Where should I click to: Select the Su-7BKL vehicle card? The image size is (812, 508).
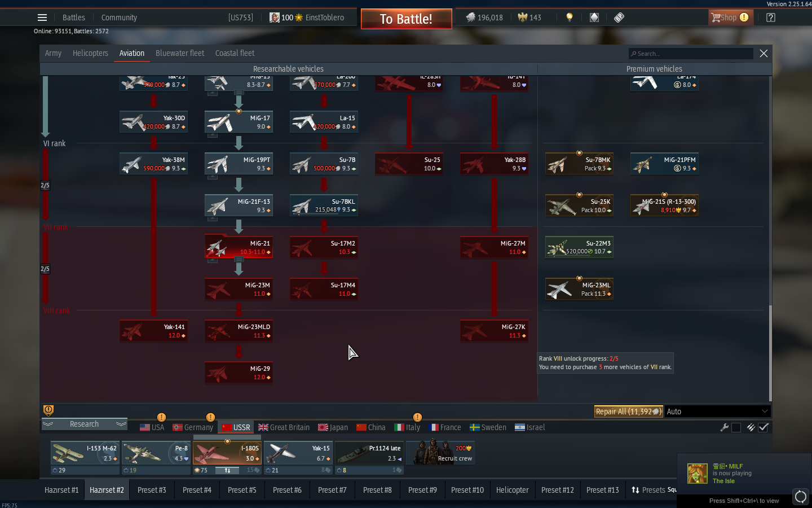point(324,205)
